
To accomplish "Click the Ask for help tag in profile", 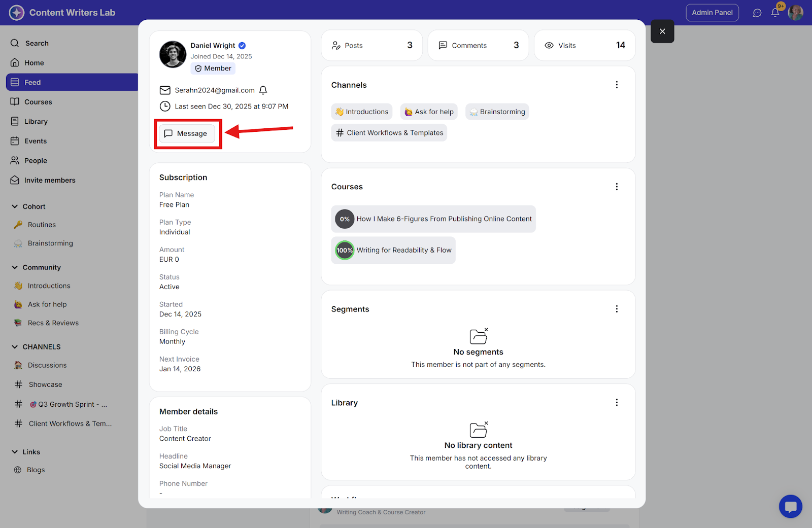I will pos(429,112).
